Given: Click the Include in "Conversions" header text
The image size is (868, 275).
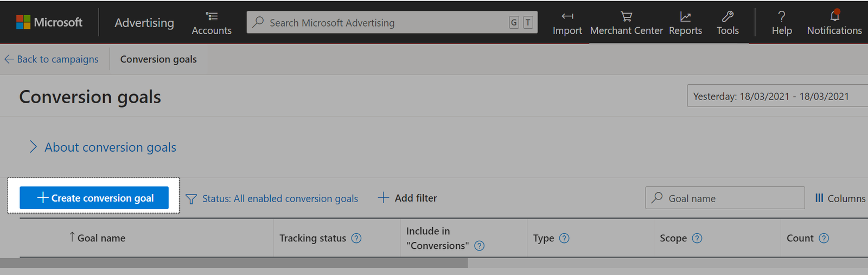Looking at the screenshot, I should (x=437, y=238).
